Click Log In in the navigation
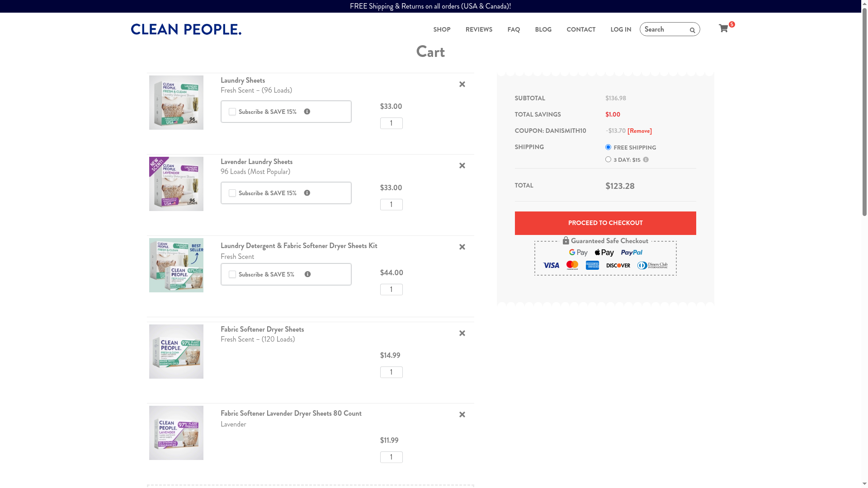Screen dimensions: 868x488 pos(621,29)
